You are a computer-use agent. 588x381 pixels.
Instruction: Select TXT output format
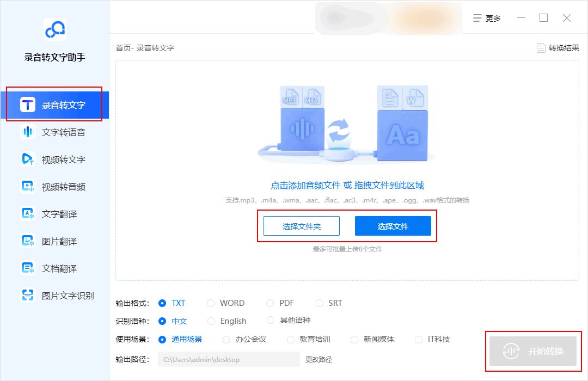pos(172,303)
